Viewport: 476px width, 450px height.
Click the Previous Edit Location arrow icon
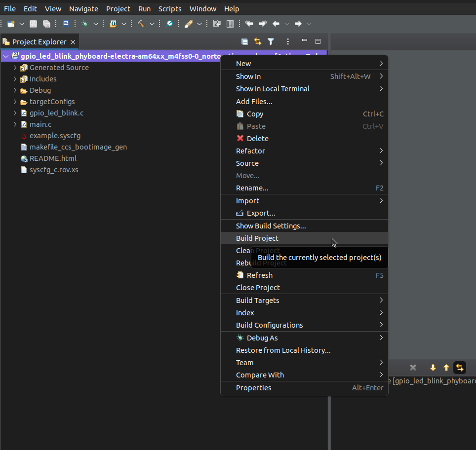coord(249,24)
